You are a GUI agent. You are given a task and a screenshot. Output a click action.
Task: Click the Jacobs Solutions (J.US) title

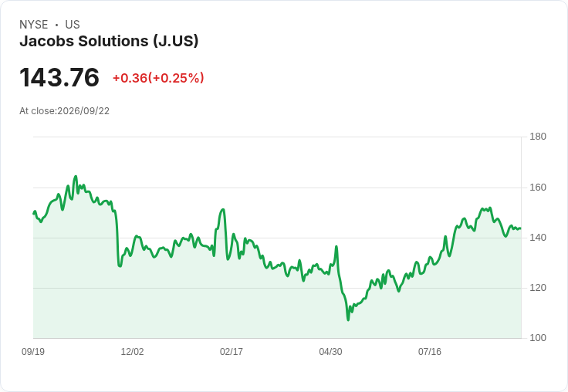[109, 41]
